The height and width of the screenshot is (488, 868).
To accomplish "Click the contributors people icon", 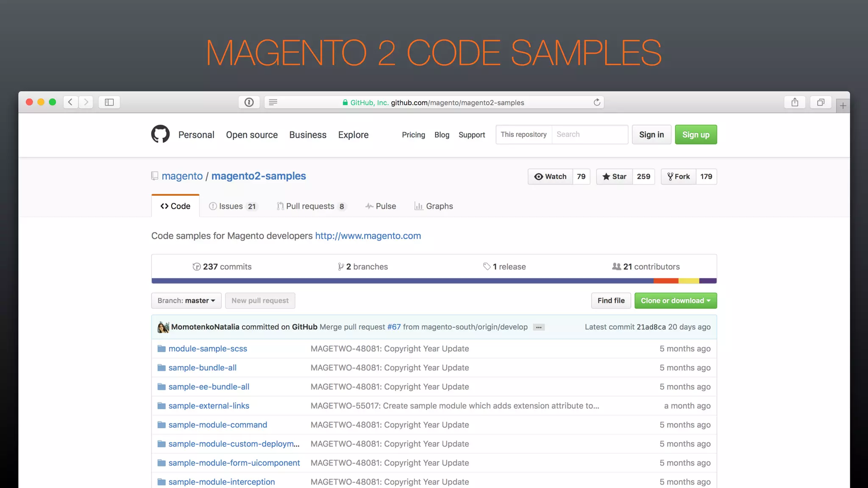I will [x=617, y=266].
